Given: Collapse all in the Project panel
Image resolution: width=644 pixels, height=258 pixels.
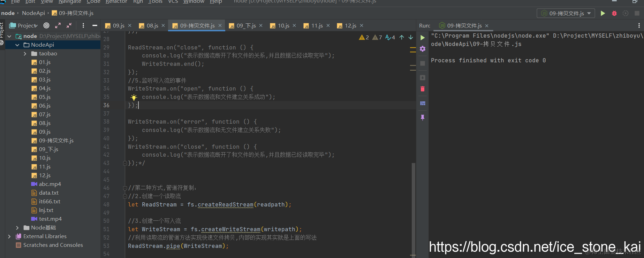Looking at the screenshot, I should [x=69, y=25].
